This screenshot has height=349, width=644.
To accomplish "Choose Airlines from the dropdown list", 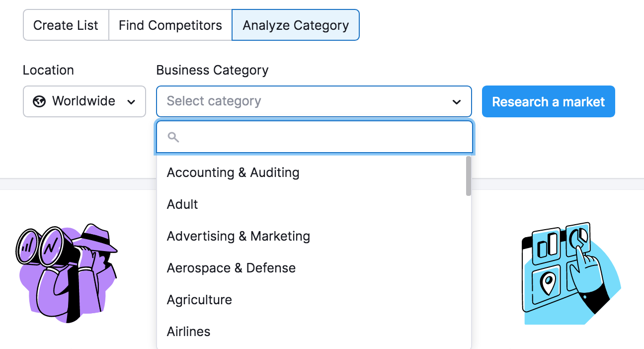I will 188,331.
